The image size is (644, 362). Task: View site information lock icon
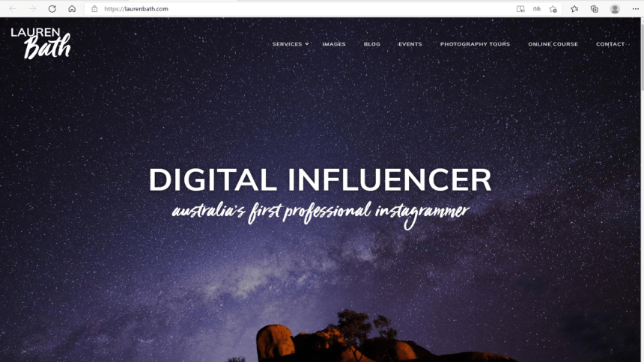click(x=94, y=9)
